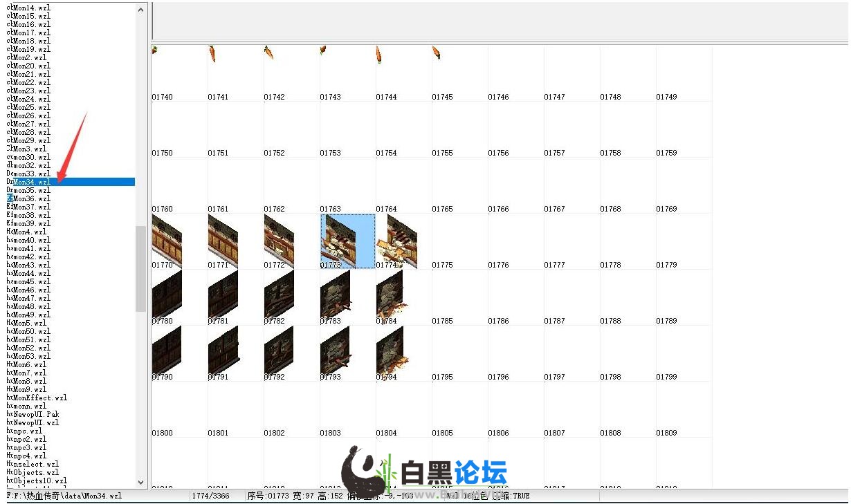
Task: Select empty image cell 01765
Action: 459,185
